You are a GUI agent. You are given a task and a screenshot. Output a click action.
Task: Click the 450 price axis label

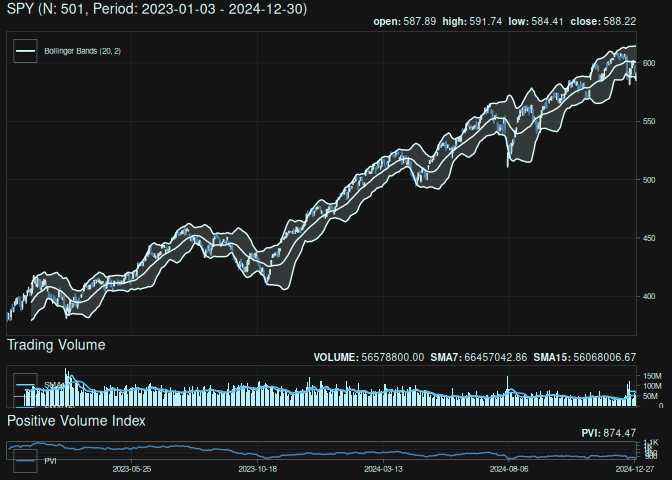point(649,238)
